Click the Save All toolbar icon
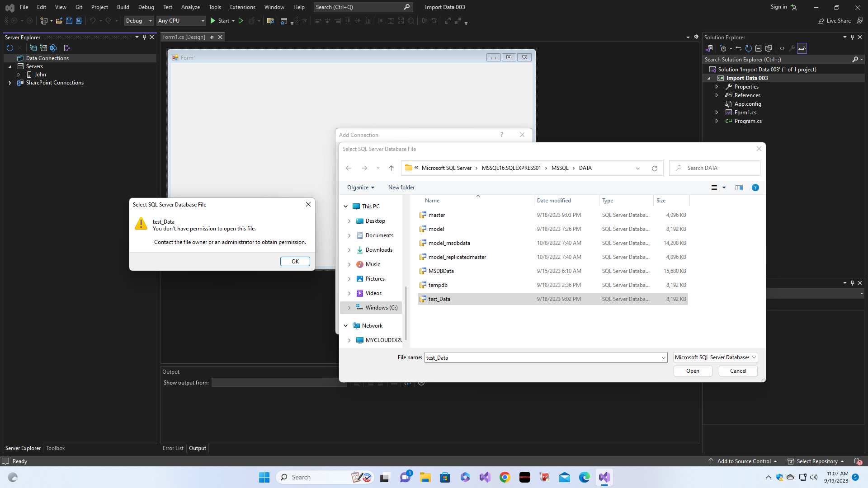The height and width of the screenshot is (488, 868). [x=79, y=21]
